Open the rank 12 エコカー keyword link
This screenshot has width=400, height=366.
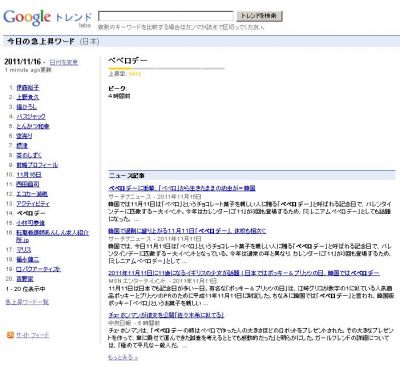pyautogui.click(x=32, y=194)
